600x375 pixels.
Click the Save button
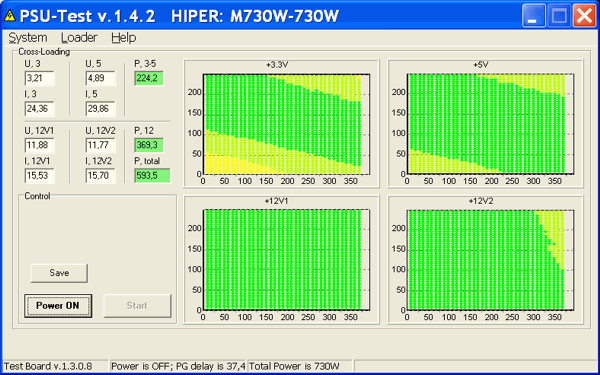pyautogui.click(x=59, y=273)
